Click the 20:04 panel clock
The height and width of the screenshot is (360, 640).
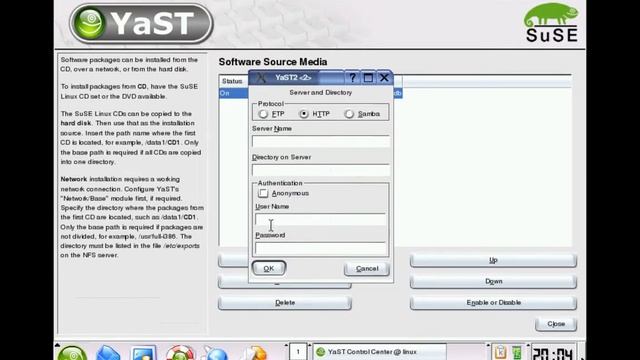pos(553,353)
